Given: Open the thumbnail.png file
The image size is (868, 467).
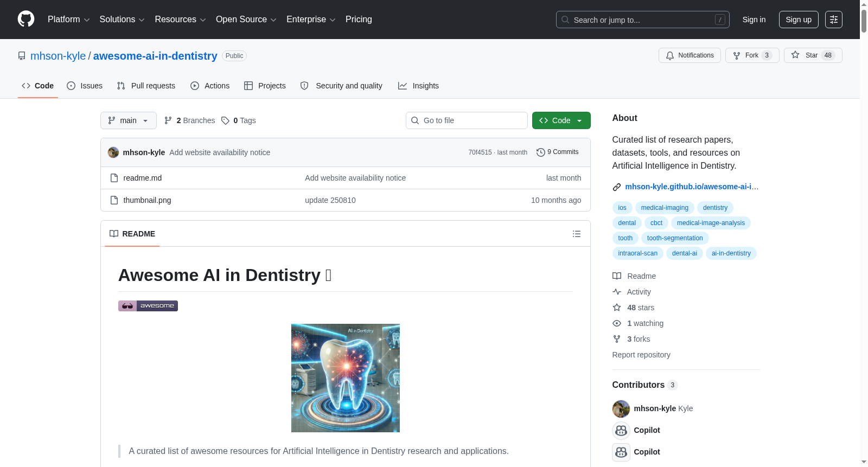Looking at the screenshot, I should tap(147, 200).
